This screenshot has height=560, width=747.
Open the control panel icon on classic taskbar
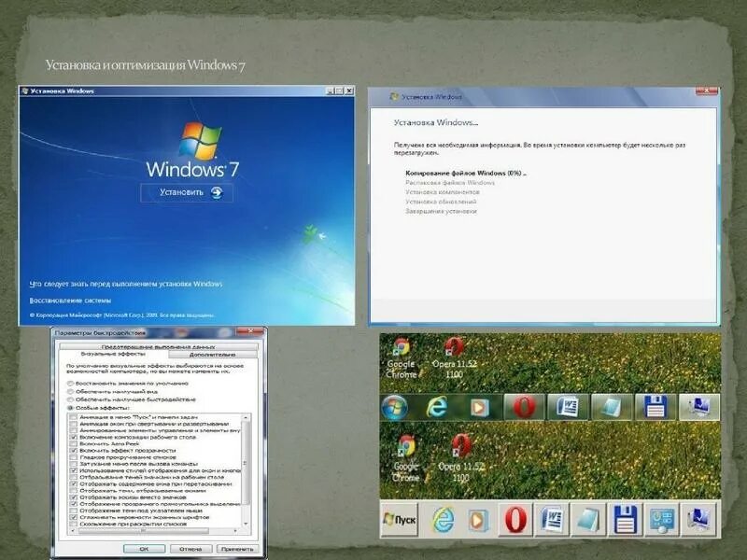662,520
